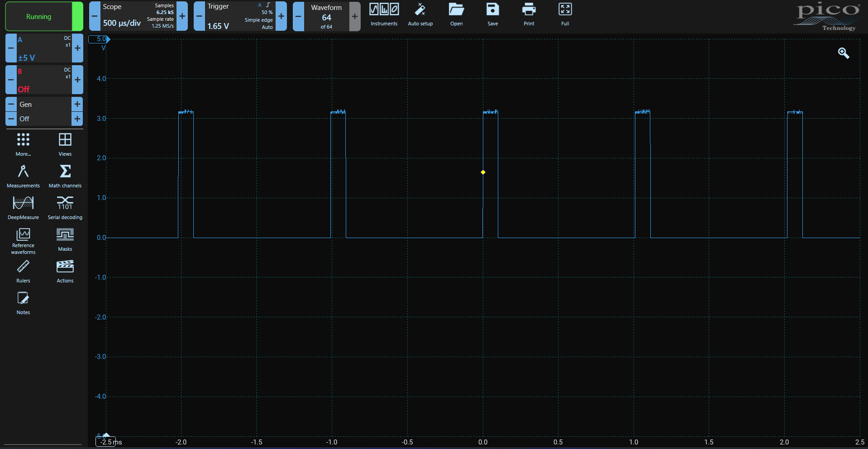
Task: Open the signal generator Gen panel
Action: click(44, 104)
